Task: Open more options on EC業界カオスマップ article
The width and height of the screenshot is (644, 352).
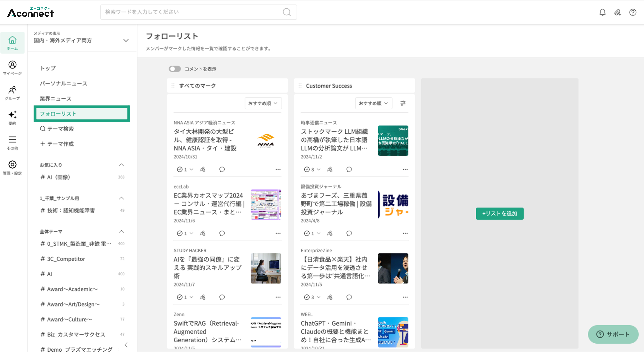Action: point(278,233)
